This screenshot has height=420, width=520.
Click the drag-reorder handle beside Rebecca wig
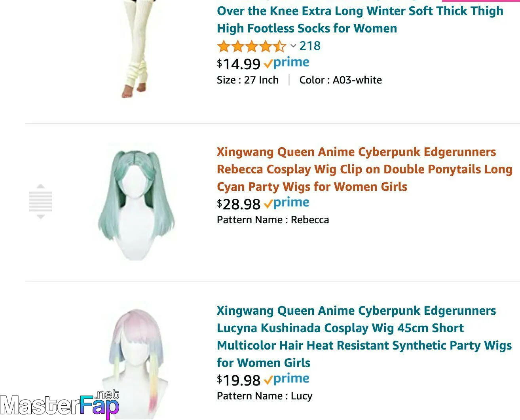(40, 201)
